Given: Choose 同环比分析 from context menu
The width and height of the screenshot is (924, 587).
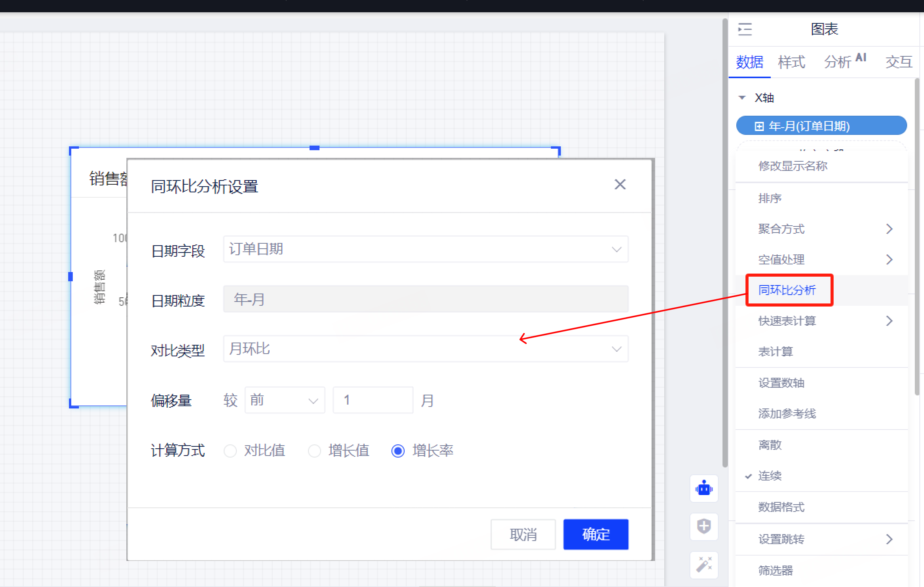Looking at the screenshot, I should 786,290.
